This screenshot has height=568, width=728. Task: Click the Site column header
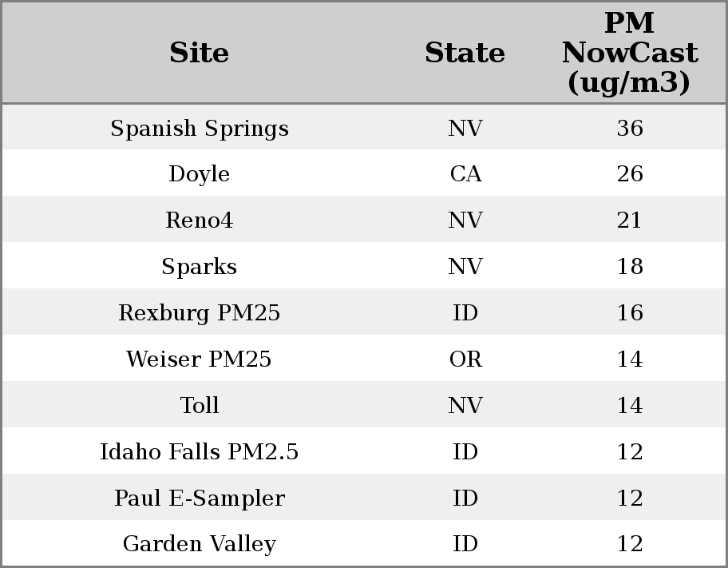point(200,53)
